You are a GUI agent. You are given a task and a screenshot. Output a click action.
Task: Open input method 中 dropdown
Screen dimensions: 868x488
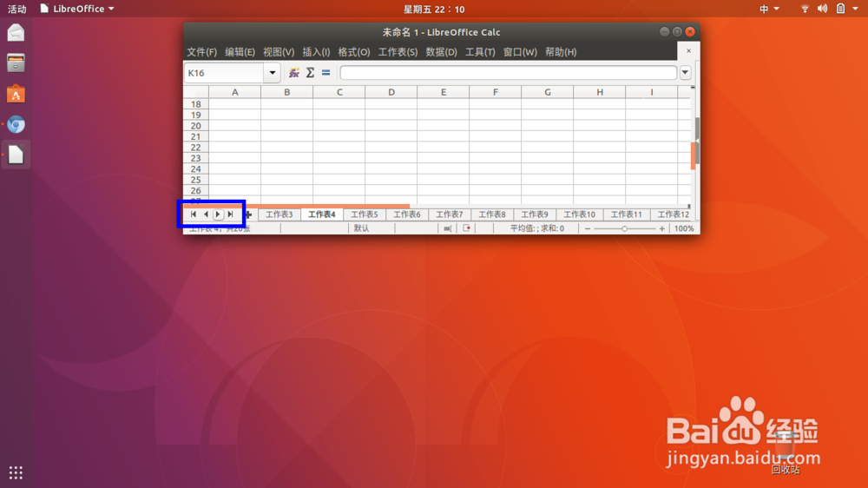(x=769, y=9)
